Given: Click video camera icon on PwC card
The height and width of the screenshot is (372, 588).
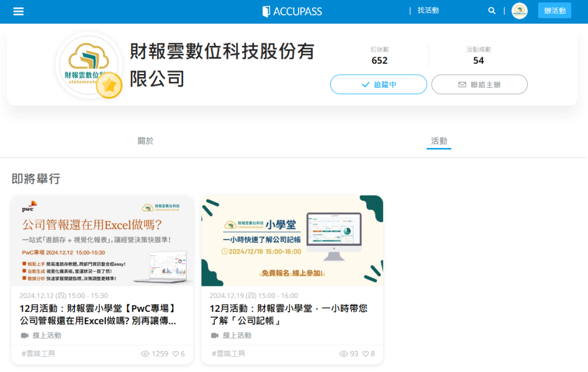Looking at the screenshot, I should [25, 335].
